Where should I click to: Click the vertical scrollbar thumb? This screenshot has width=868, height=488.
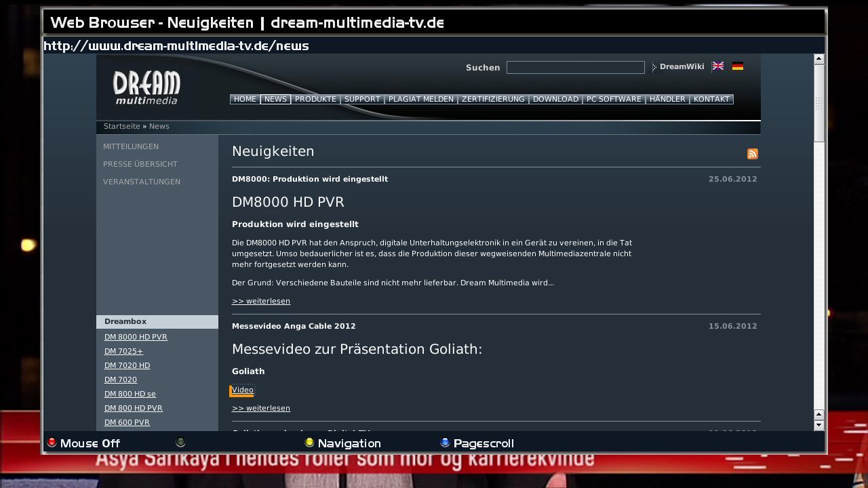(x=818, y=103)
